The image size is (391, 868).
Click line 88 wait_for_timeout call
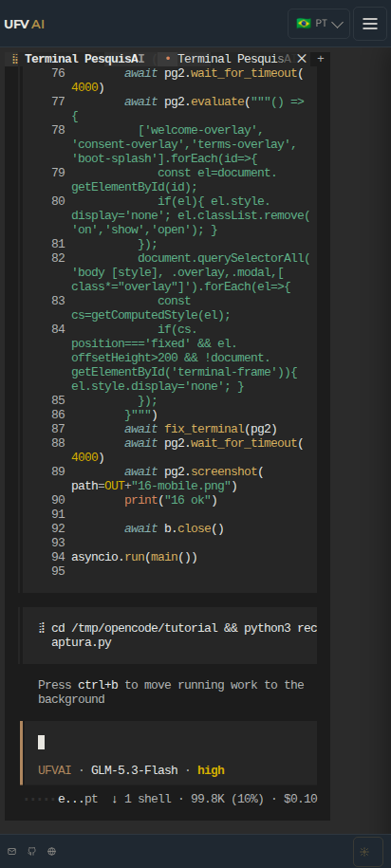click(x=188, y=450)
